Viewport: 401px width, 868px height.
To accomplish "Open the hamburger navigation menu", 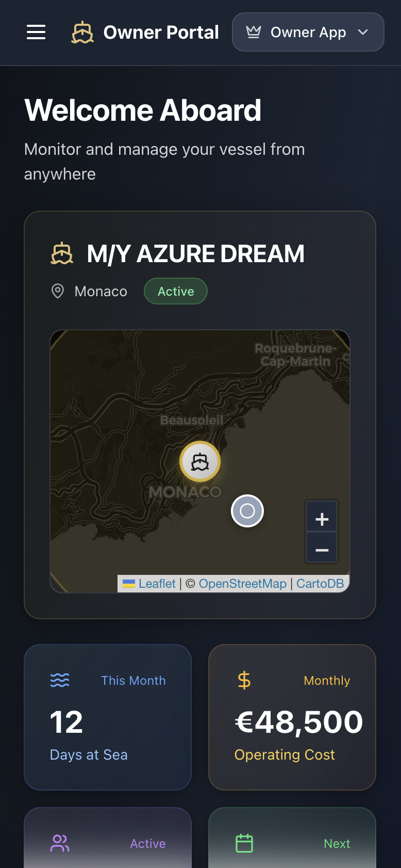I will coord(36,32).
